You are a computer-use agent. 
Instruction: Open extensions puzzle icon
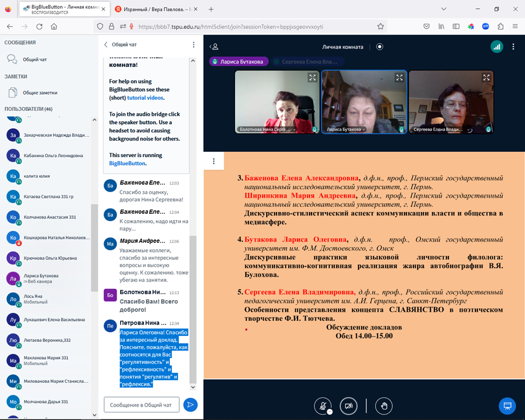pyautogui.click(x=501, y=26)
